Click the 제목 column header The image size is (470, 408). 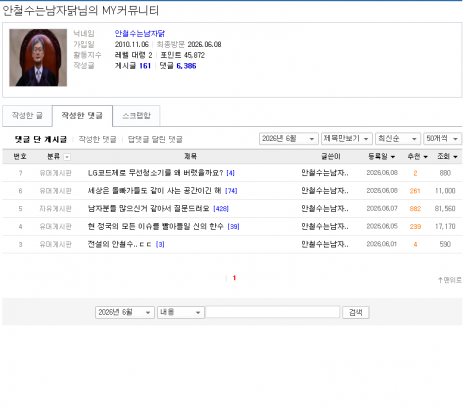click(190, 156)
